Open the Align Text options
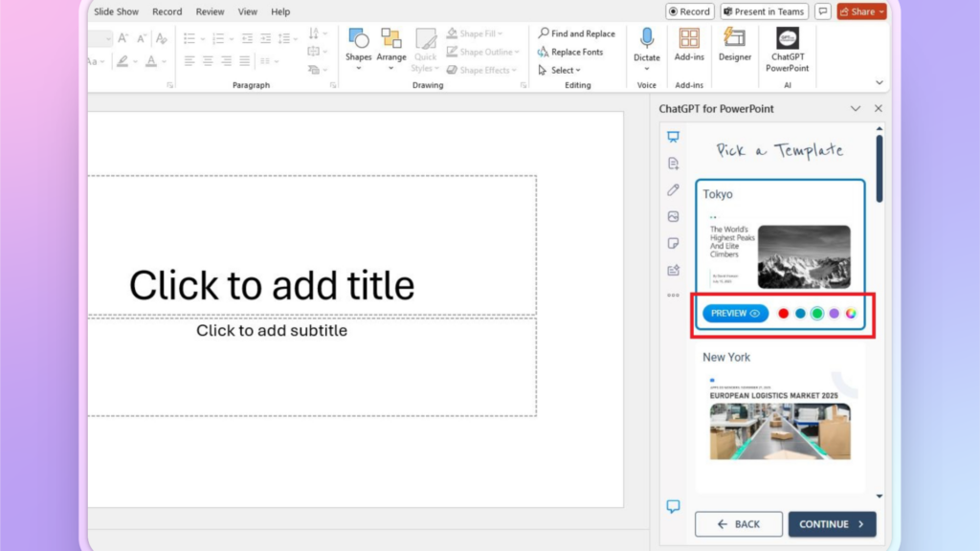The width and height of the screenshot is (980, 551). click(317, 52)
